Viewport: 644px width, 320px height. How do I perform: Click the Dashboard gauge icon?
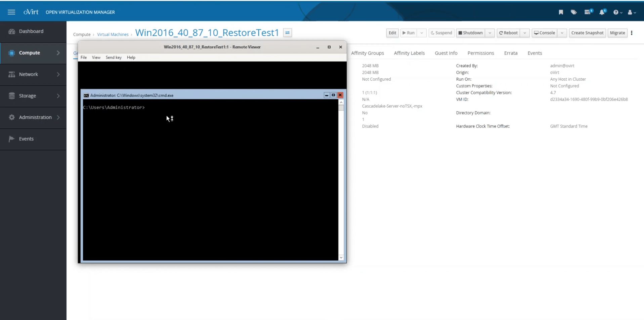point(12,31)
